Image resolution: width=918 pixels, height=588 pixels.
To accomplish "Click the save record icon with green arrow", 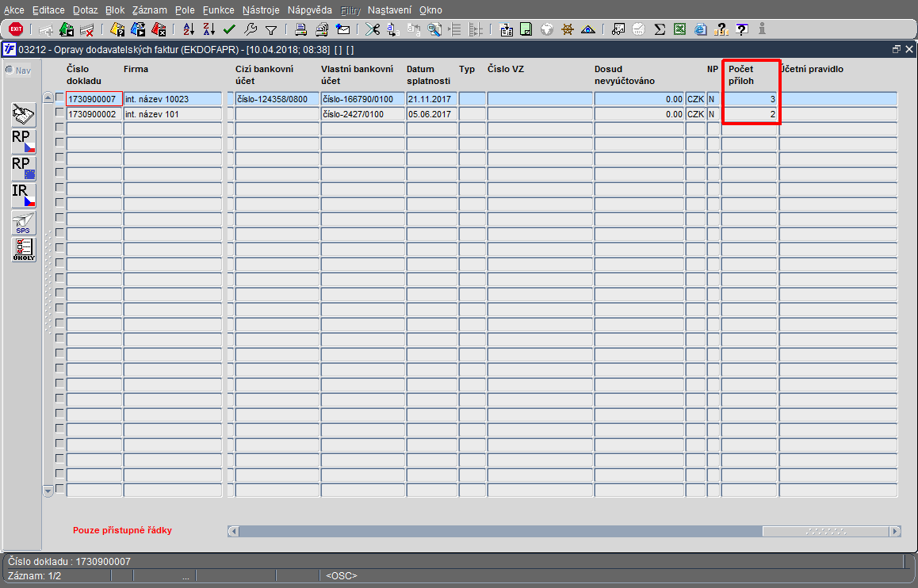I will pyautogui.click(x=67, y=29).
